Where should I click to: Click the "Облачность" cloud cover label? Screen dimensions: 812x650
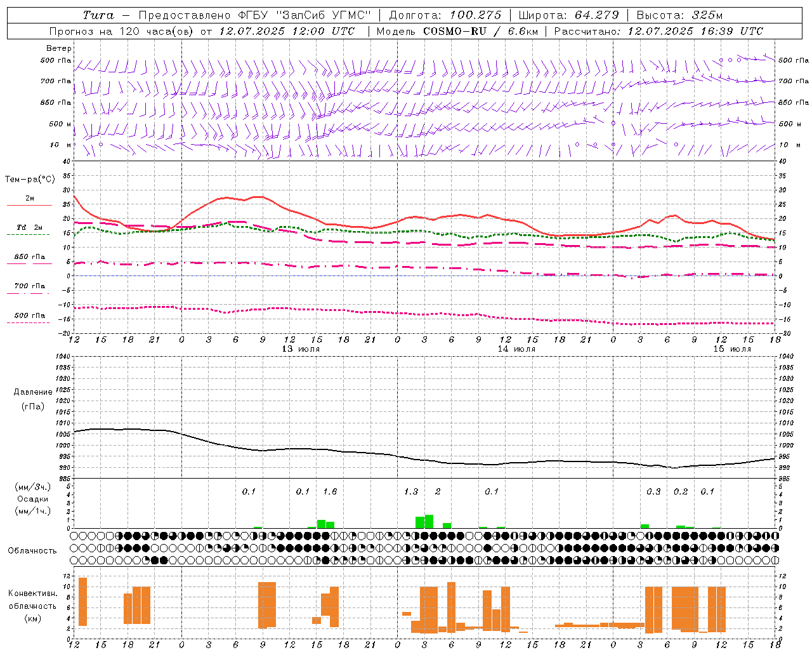pyautogui.click(x=32, y=551)
